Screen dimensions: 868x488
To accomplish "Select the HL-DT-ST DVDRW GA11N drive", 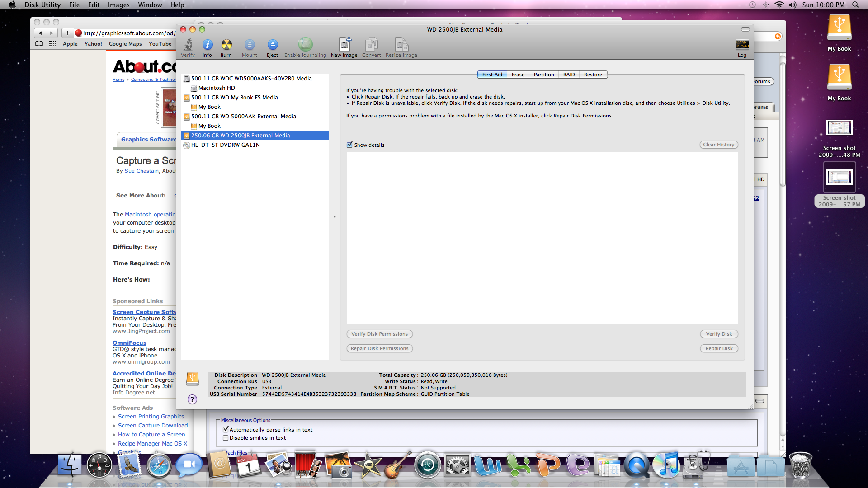I will [x=255, y=145].
